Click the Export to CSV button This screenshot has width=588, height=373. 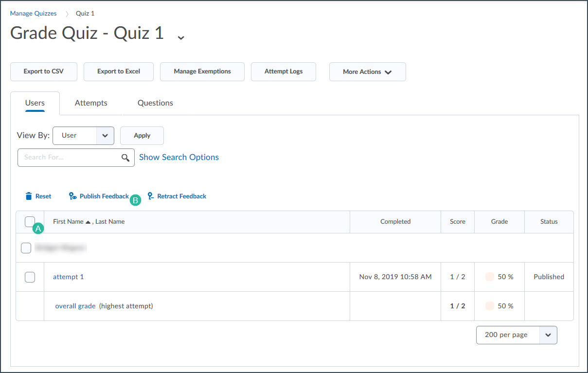[x=43, y=71]
